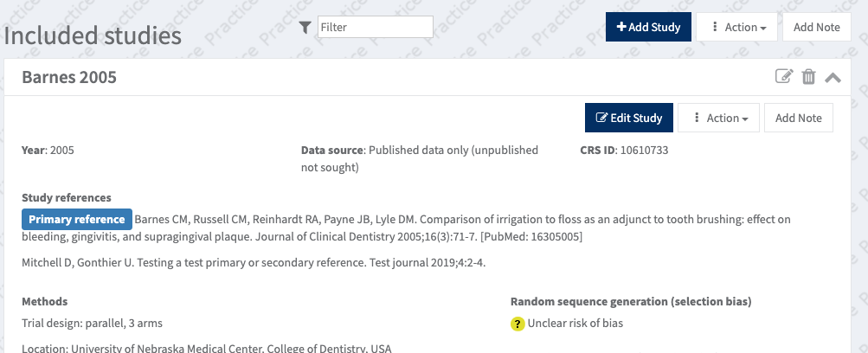Click the Included studies heading
Viewport: 868px width, 353px height.
pyautogui.click(x=93, y=35)
